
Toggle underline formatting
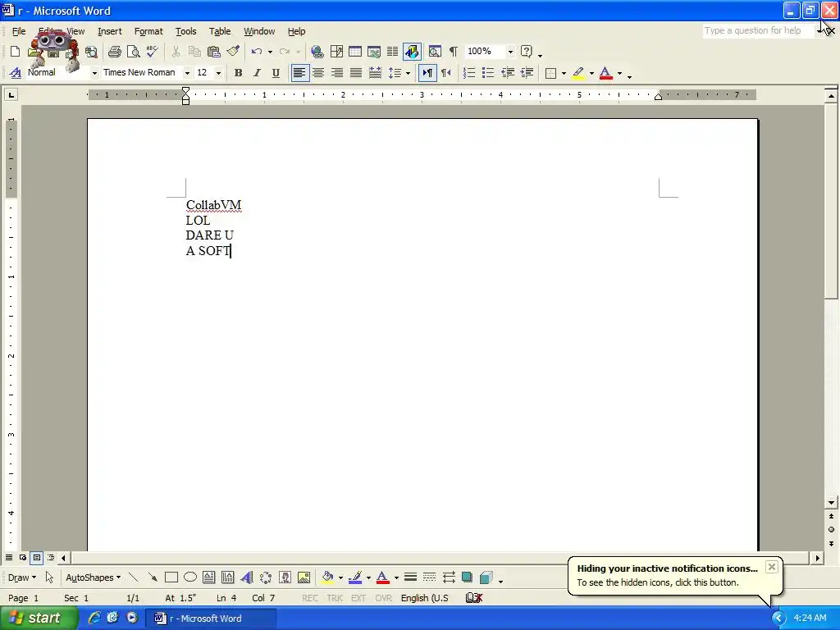tap(276, 73)
